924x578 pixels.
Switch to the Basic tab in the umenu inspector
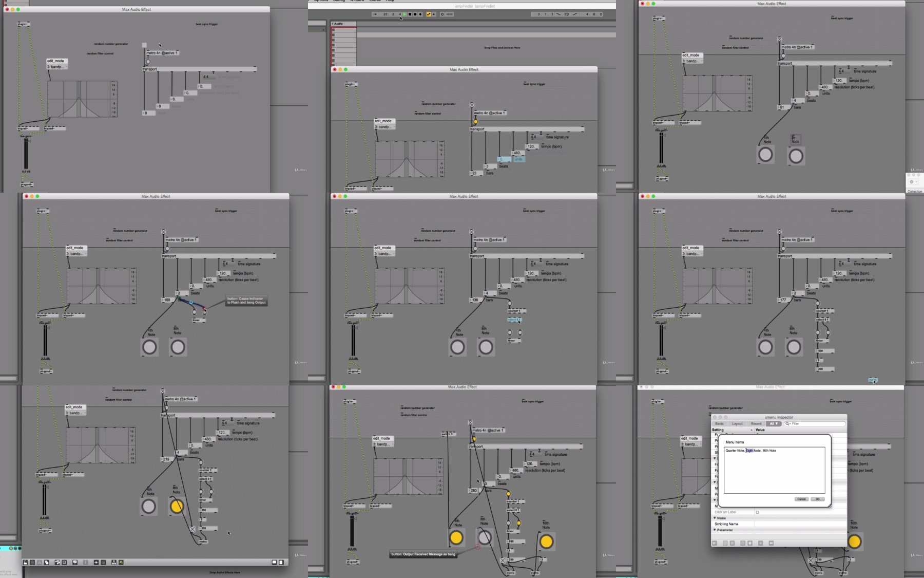[x=720, y=424]
